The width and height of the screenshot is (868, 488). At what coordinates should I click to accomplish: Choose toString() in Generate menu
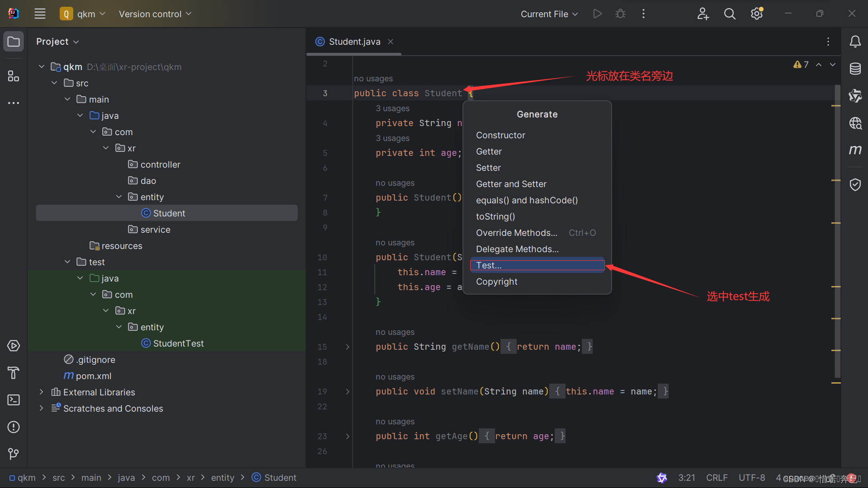click(x=537, y=216)
